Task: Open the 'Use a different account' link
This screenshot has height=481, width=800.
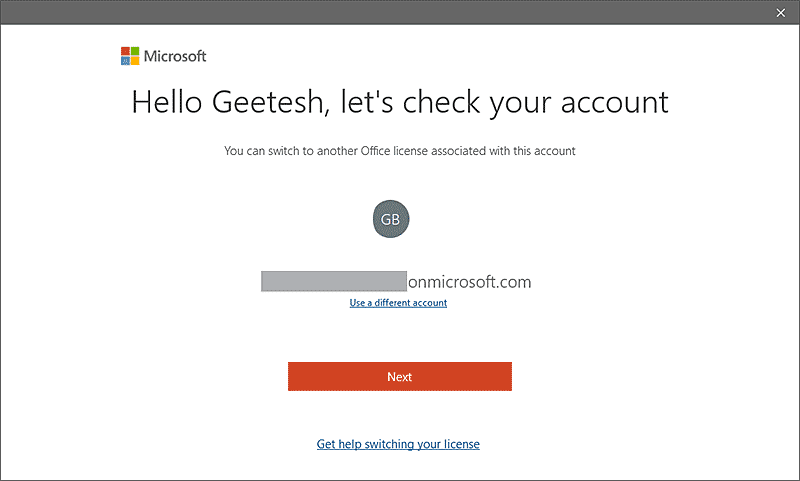Action: click(398, 302)
